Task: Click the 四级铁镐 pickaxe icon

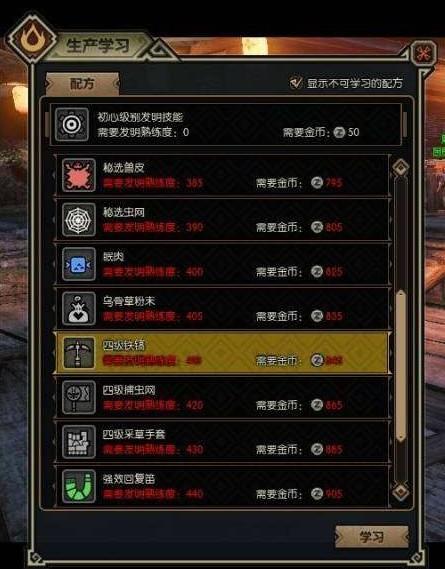Action: coord(79,353)
